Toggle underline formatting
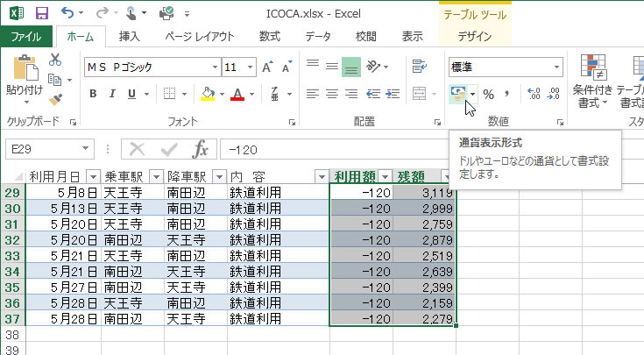 (x=131, y=94)
